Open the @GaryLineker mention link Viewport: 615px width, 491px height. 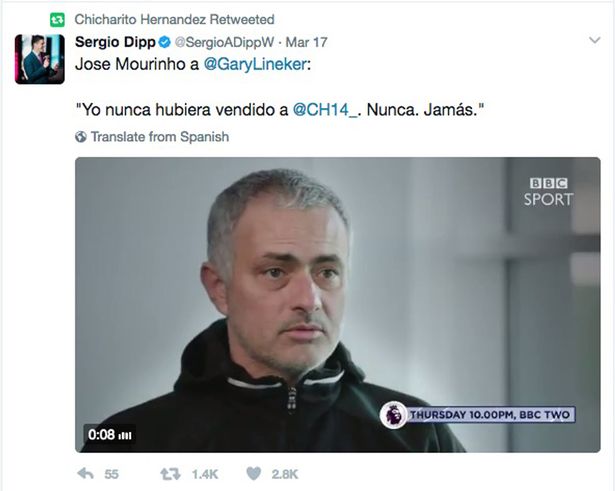(255, 64)
